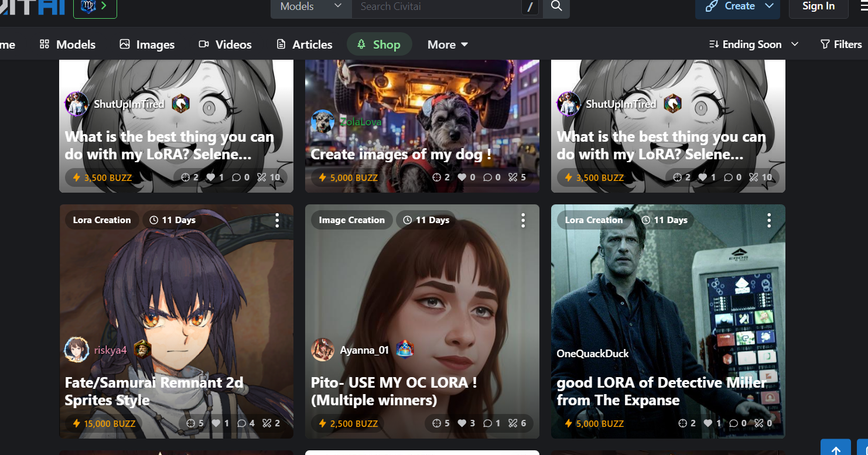Go to the Models tab
Screen dimensions: 868x455
67,45
